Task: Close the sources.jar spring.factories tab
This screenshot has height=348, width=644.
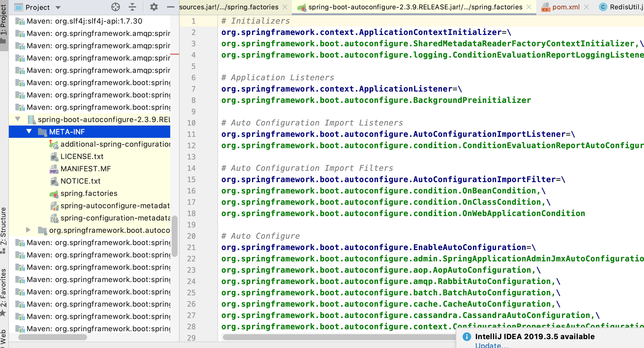Action: pos(285,7)
